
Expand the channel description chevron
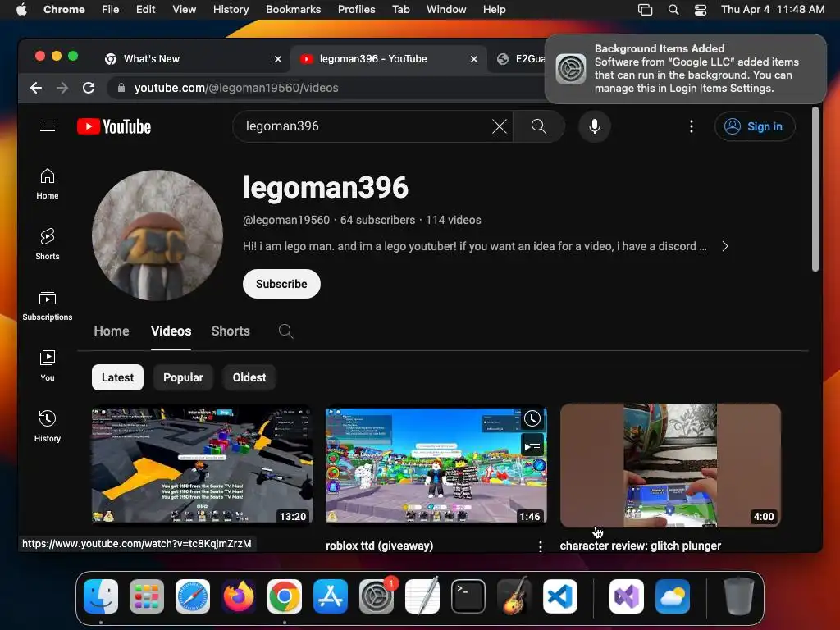click(x=725, y=246)
